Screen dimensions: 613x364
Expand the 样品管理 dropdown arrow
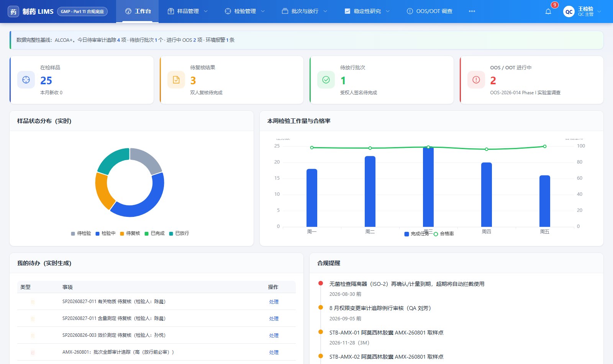pos(206,11)
